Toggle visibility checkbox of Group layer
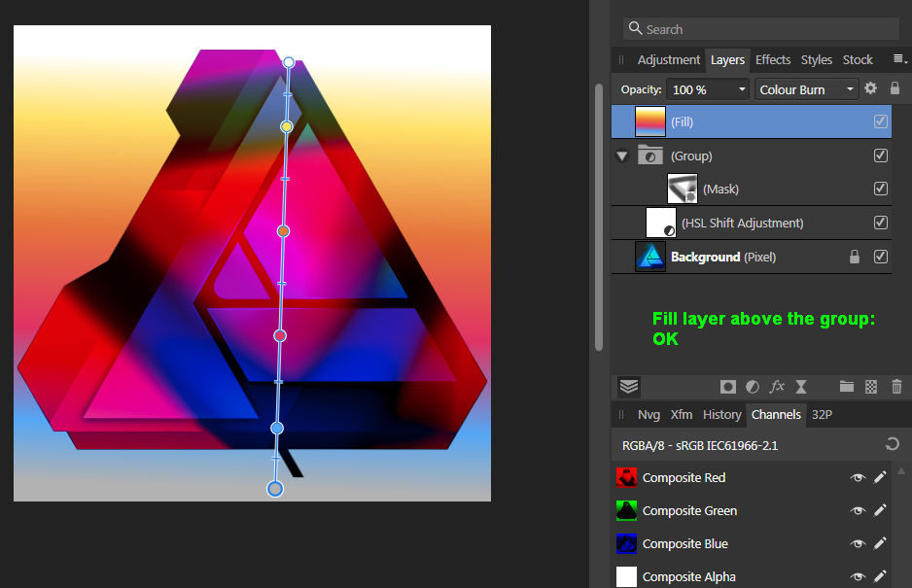912x588 pixels. click(881, 156)
